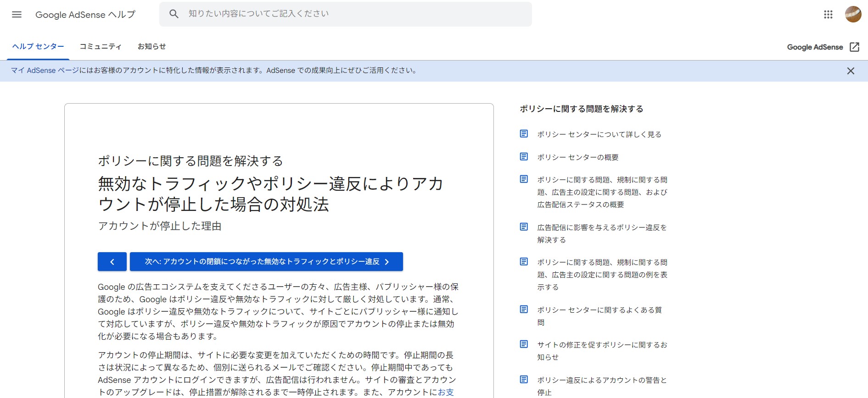Viewport: 868px width, 398px height.
Task: Click the subtitle アカウントが停止した理由
Action: point(160,226)
